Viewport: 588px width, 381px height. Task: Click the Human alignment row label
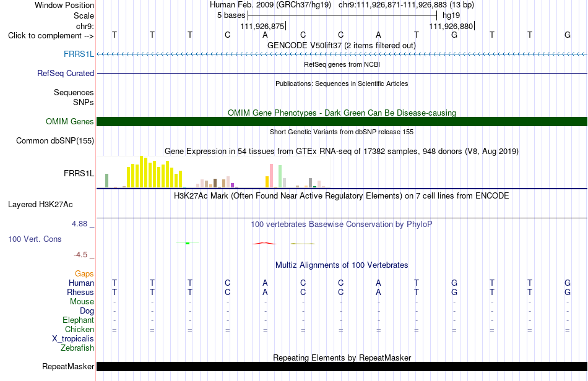pyautogui.click(x=81, y=283)
